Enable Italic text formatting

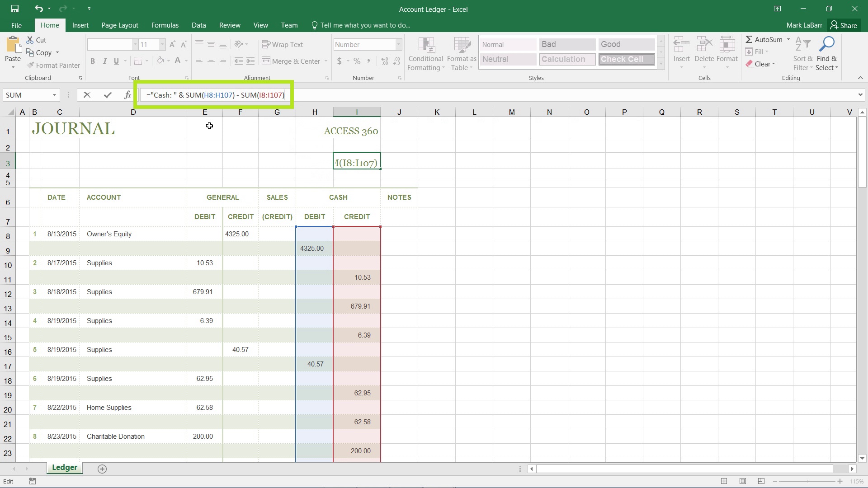click(104, 61)
